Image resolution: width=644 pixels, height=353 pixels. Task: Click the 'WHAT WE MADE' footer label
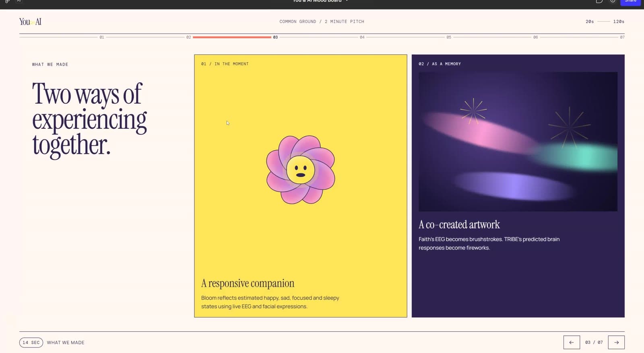coord(66,343)
